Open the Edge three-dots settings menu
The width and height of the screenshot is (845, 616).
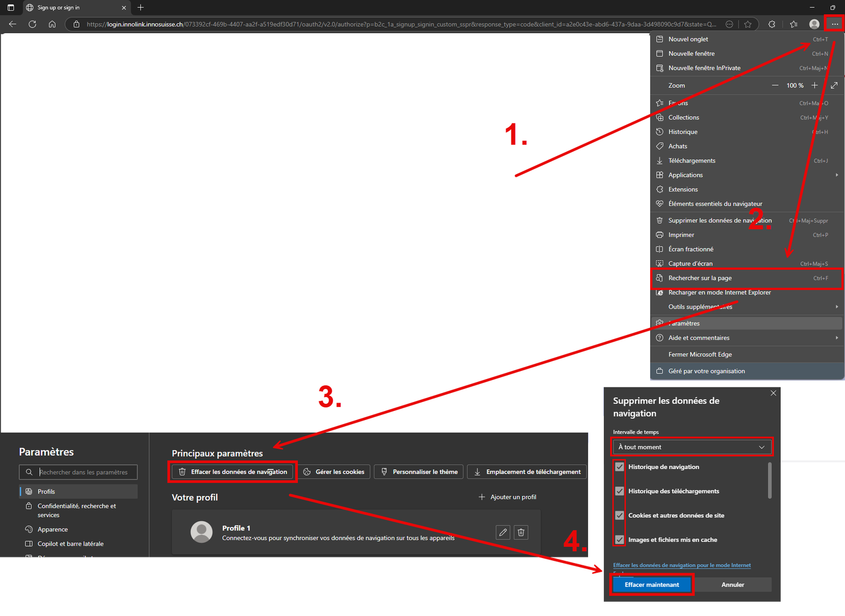coord(834,24)
